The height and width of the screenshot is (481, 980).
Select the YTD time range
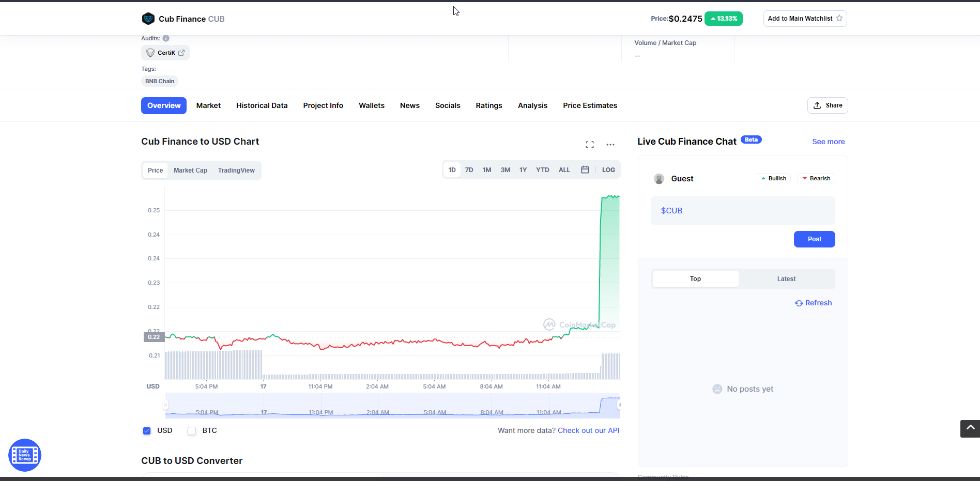[543, 170]
